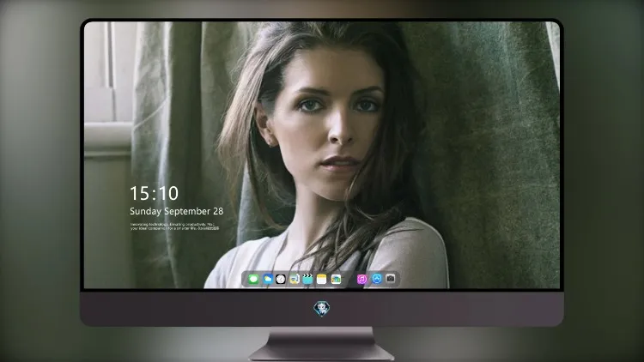Click the 15:10 clock widget
Viewport: 644px width, 362px height.
[154, 193]
